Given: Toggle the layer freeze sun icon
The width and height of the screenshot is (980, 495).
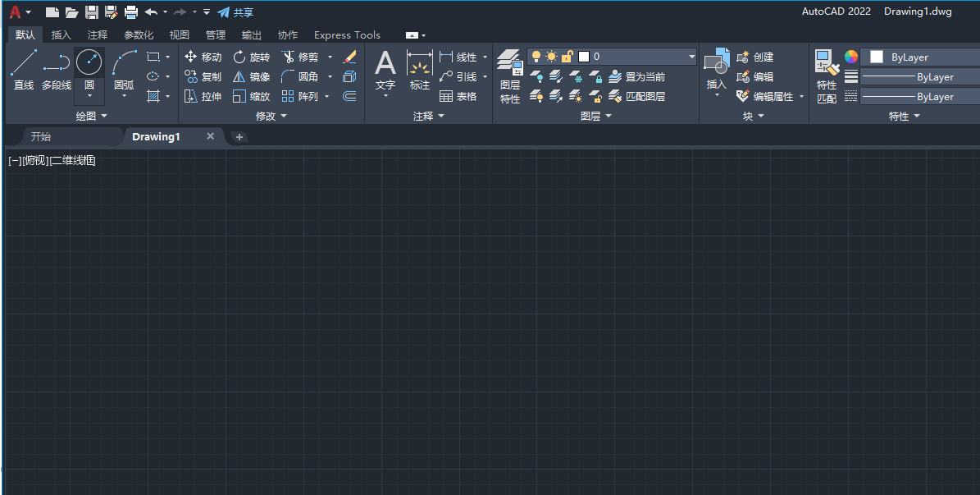Looking at the screenshot, I should coord(551,57).
